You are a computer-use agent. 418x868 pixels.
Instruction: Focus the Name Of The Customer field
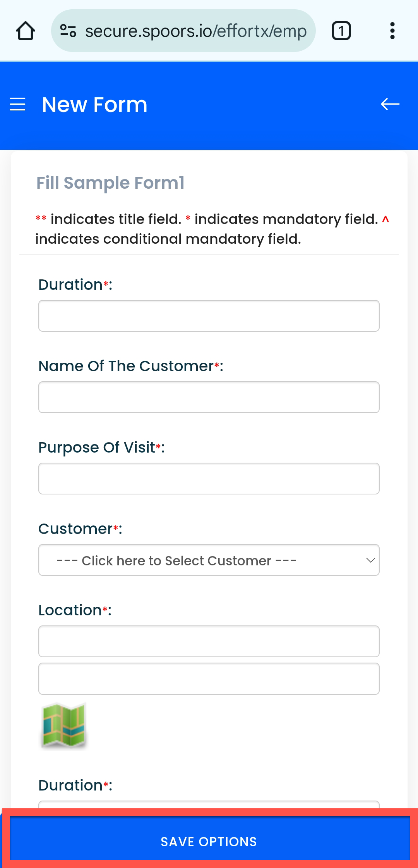click(209, 397)
